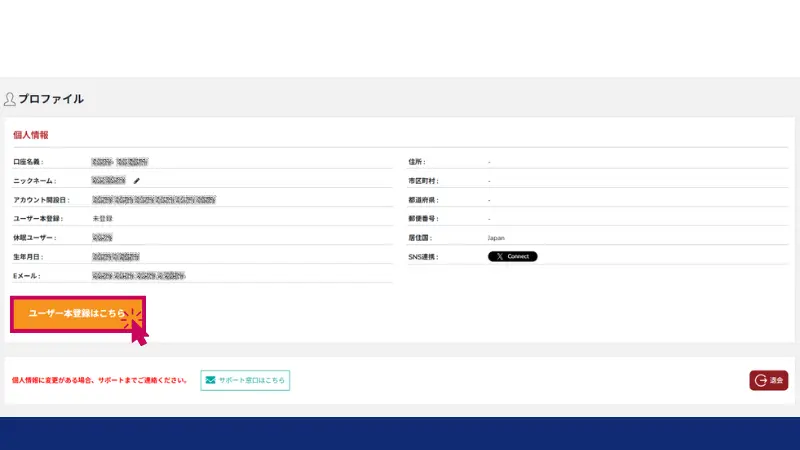Click the blurred 生年月日 value
800x450 pixels.
click(116, 257)
